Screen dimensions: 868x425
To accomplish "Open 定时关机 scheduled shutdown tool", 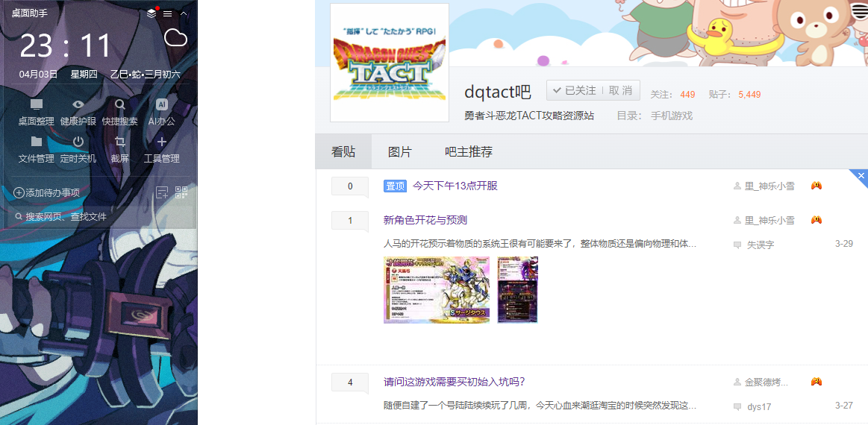I will pyautogui.click(x=78, y=150).
